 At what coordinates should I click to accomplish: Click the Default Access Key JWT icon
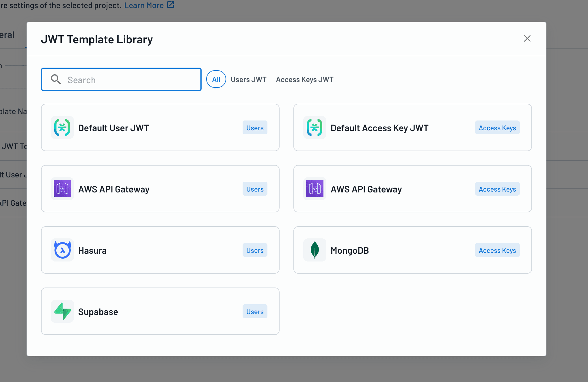click(315, 127)
